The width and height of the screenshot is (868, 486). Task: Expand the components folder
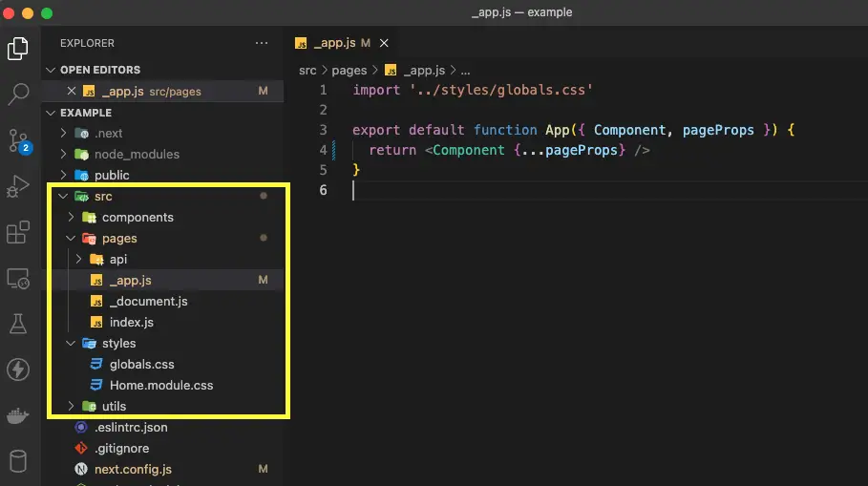tap(72, 218)
